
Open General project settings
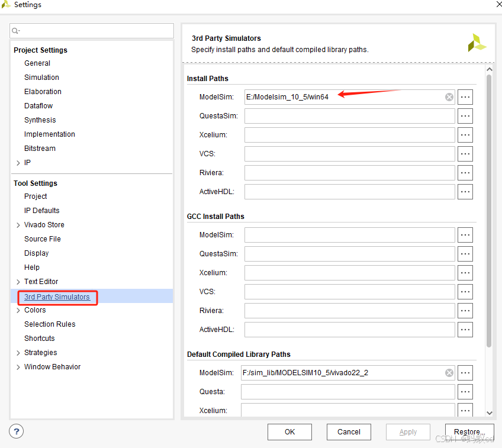(37, 63)
